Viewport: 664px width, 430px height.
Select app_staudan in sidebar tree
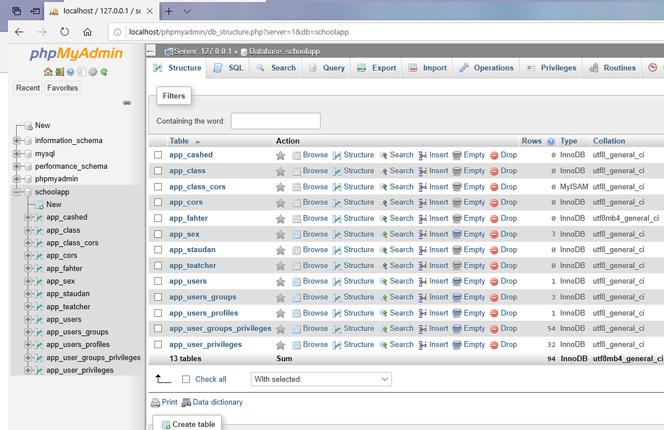tap(68, 294)
